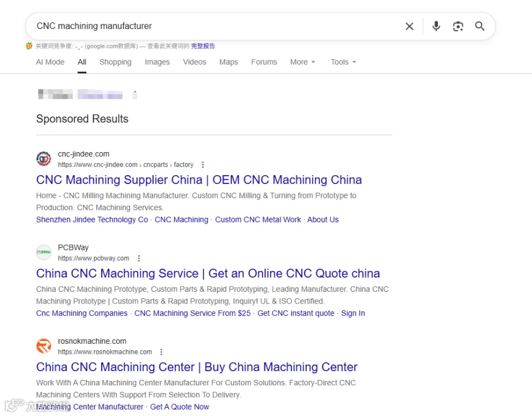Screen dimensions: 532x416
Task: Open 'China CNC Machining Center' result title
Action: pos(197,367)
